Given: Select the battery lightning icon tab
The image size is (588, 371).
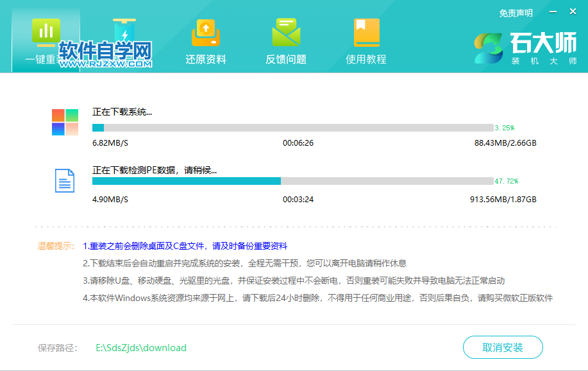Looking at the screenshot, I should (x=124, y=31).
